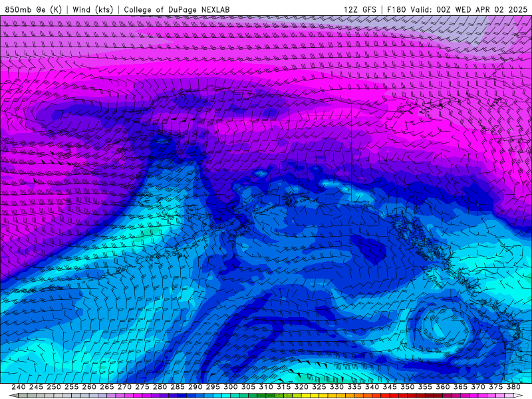Click the 300 legend value
The height and width of the screenshot is (399, 532).
coord(231,387)
